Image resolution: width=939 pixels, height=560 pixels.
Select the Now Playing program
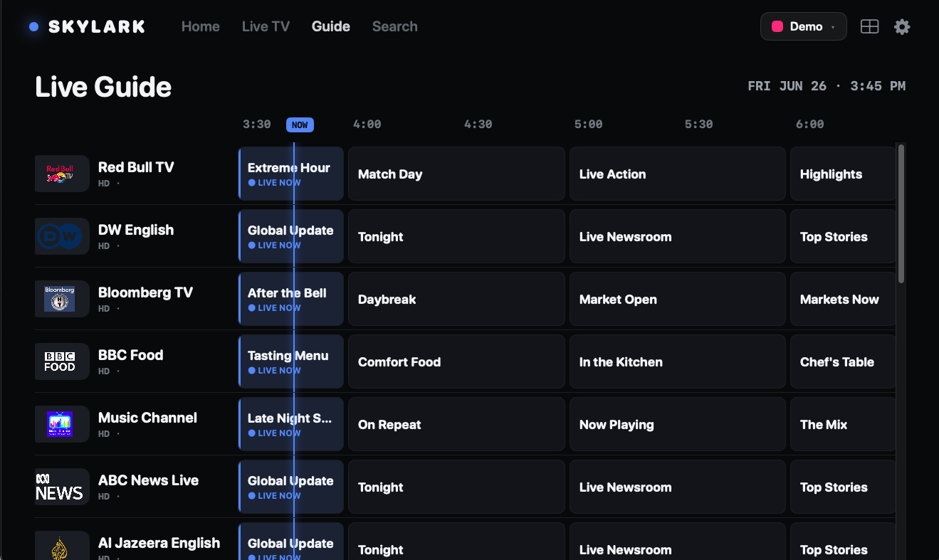click(678, 424)
